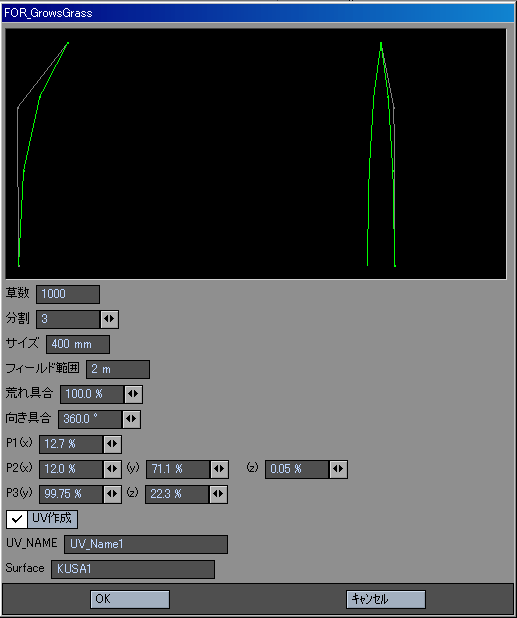The image size is (517, 618).
Task: Click the FOR_GrowsGrass title bar
Action: click(258, 13)
